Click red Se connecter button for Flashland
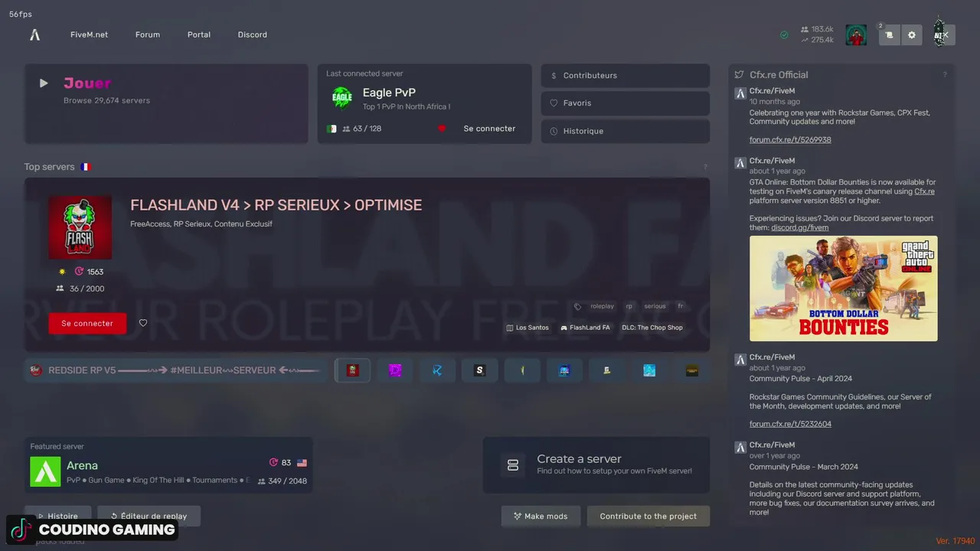Viewport: 980px width, 551px height. (x=87, y=324)
